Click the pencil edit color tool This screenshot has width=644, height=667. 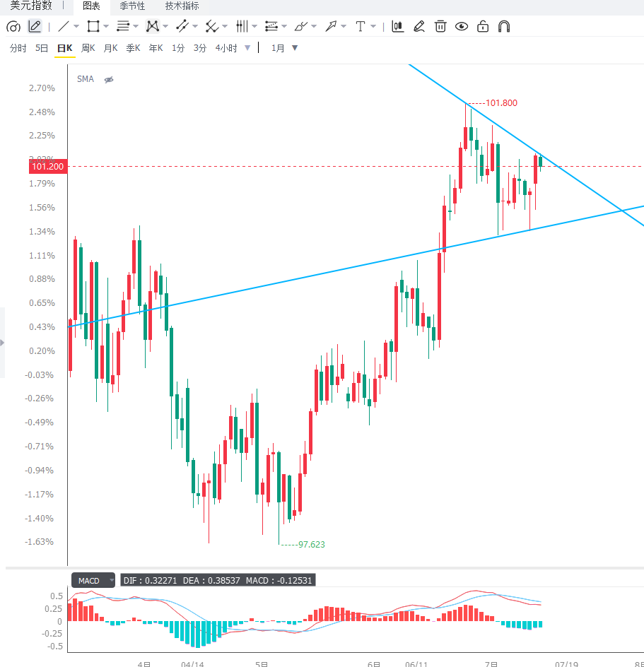418,26
